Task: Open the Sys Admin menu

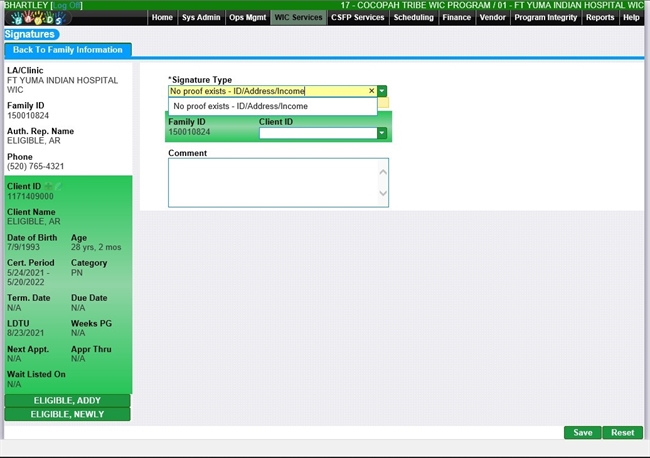Action: tap(201, 18)
